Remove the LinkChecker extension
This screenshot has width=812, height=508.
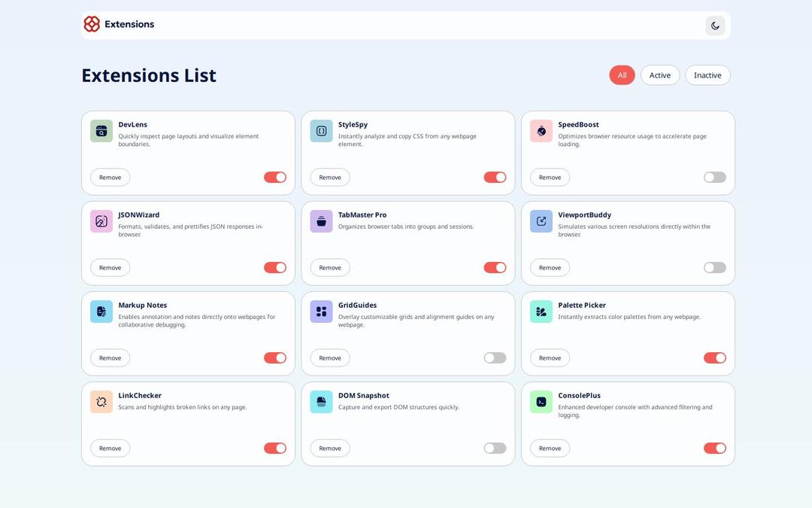pyautogui.click(x=110, y=449)
